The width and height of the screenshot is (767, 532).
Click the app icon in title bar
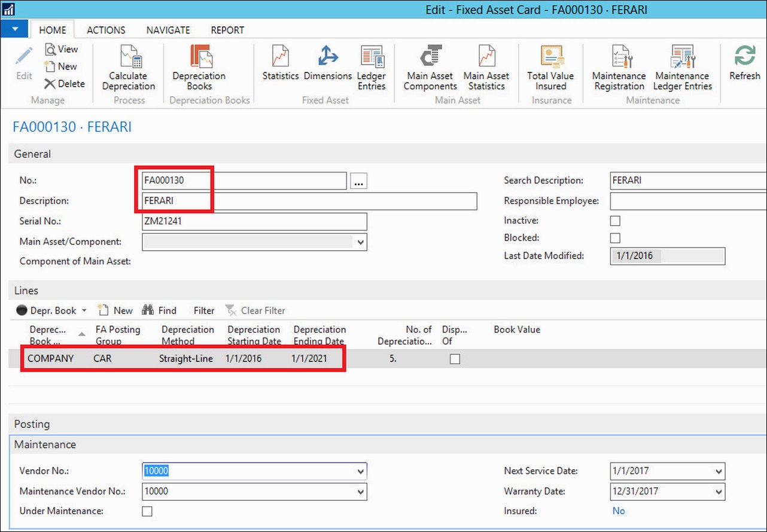pyautogui.click(x=8, y=9)
